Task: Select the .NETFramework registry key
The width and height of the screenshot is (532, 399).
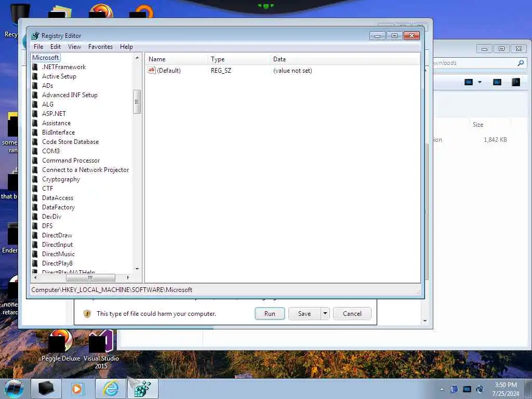Action: 64,67
